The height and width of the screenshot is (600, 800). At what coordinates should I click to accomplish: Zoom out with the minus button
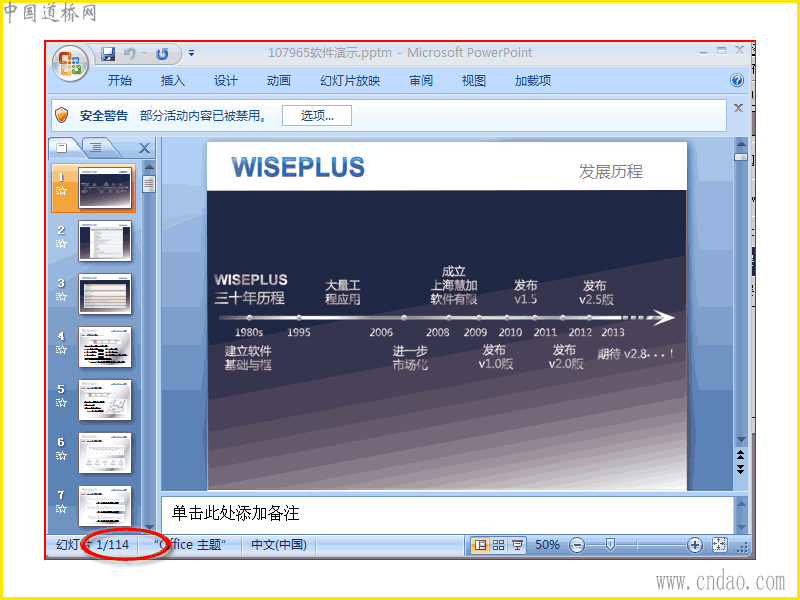577,545
